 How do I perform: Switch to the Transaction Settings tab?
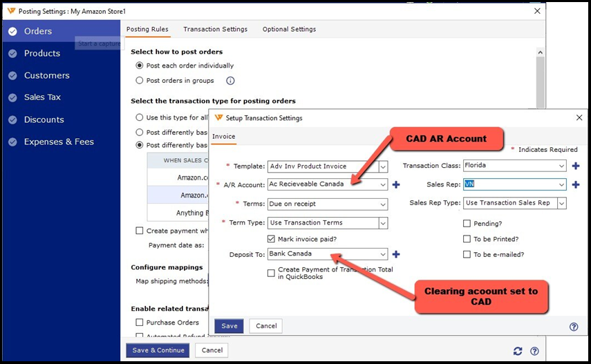[215, 30]
